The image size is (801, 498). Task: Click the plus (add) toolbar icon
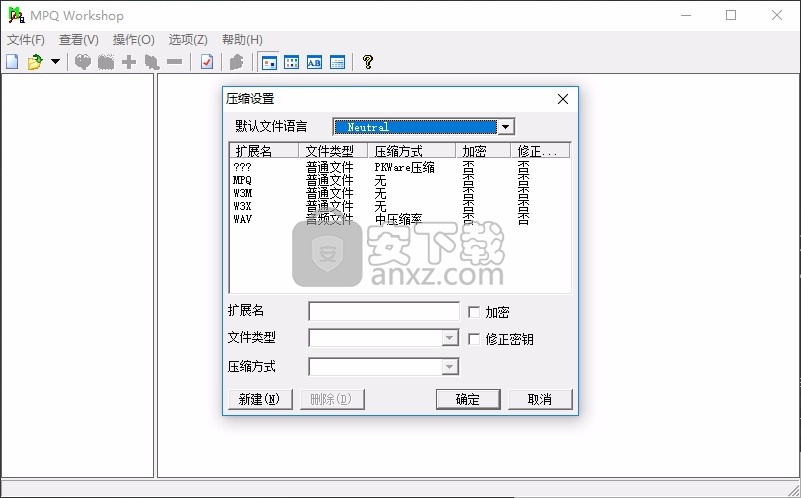(x=129, y=62)
